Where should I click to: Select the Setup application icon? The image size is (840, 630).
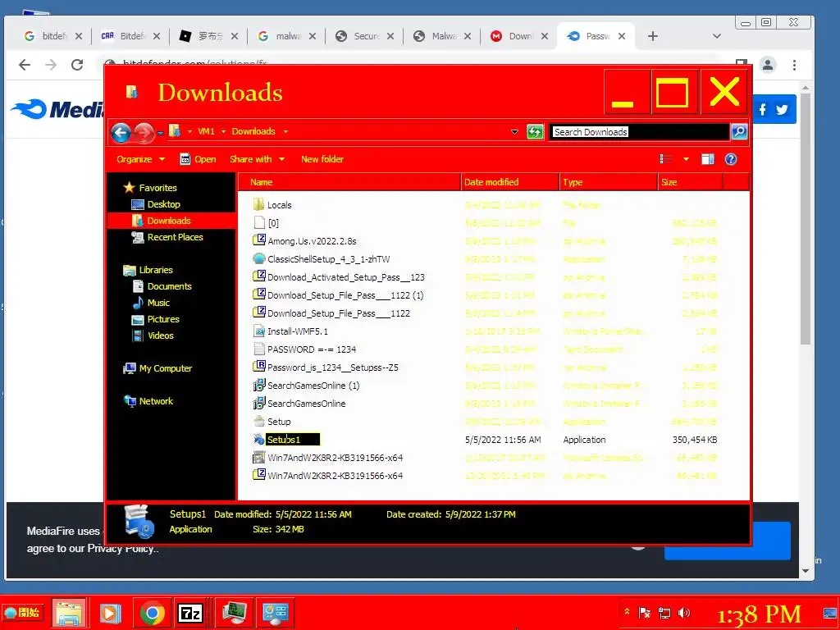click(x=259, y=421)
